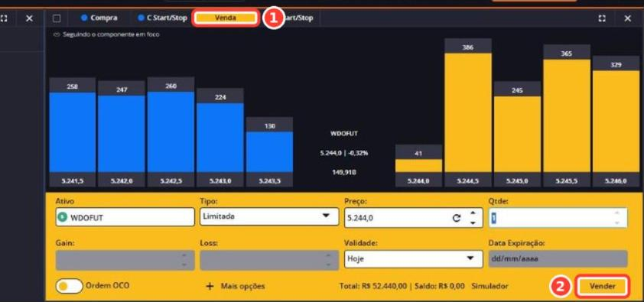The image size is (644, 302).
Task: Click the Simulador label
Action: tap(490, 286)
